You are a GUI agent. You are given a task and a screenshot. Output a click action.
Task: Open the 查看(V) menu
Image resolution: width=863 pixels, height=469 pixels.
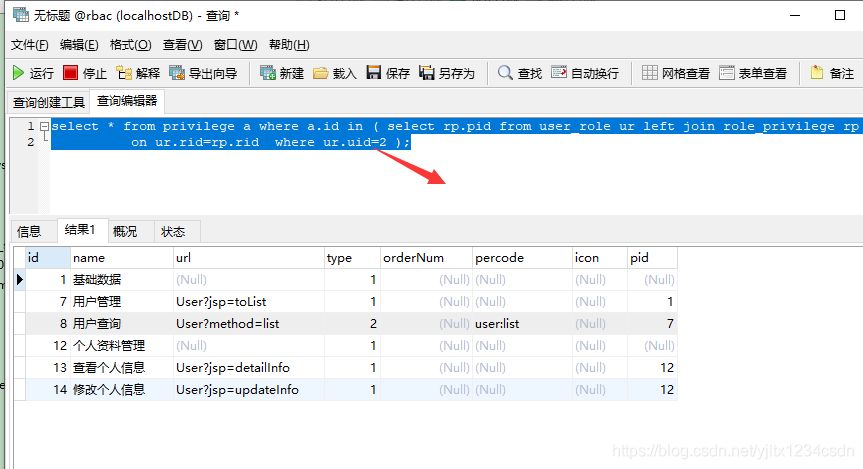[182, 45]
